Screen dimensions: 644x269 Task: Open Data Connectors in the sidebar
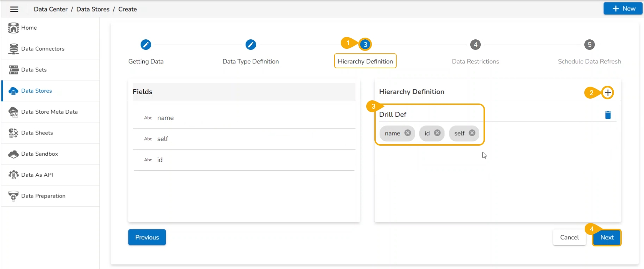[43, 49]
